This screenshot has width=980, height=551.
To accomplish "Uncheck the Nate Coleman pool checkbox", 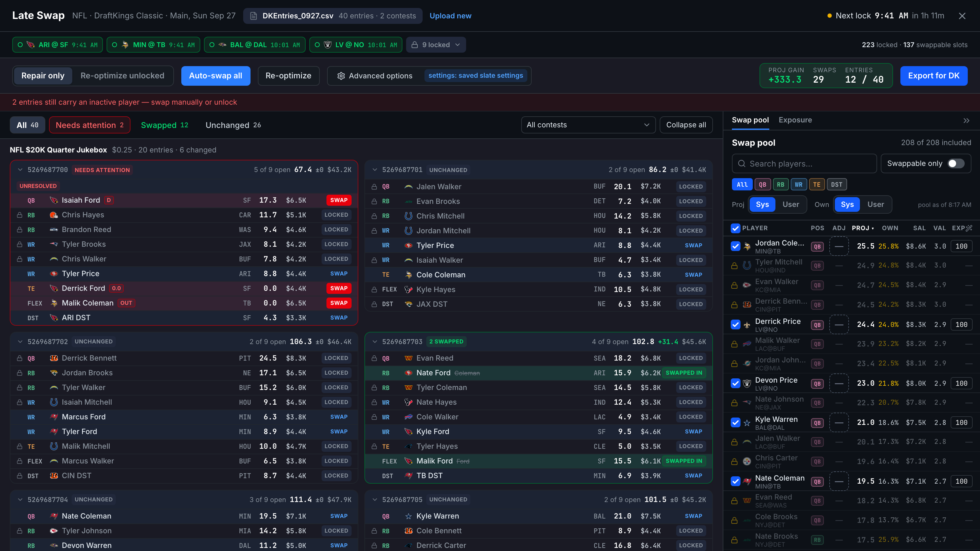I will [735, 482].
